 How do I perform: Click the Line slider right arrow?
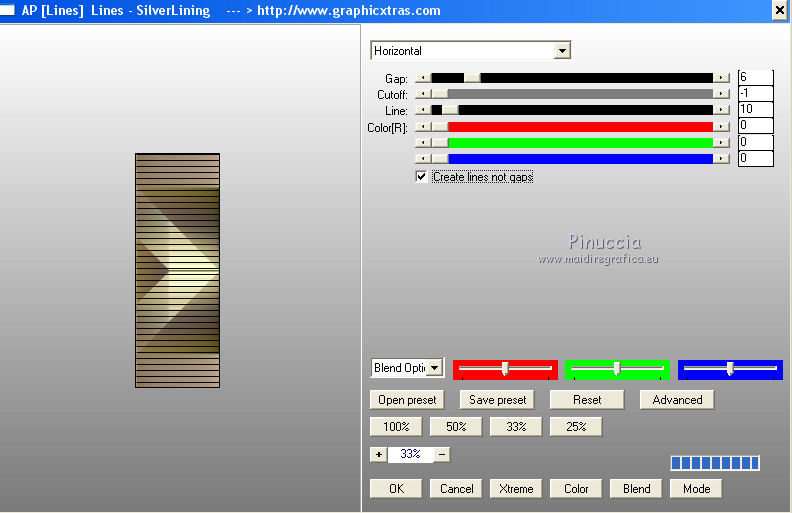[x=721, y=110]
